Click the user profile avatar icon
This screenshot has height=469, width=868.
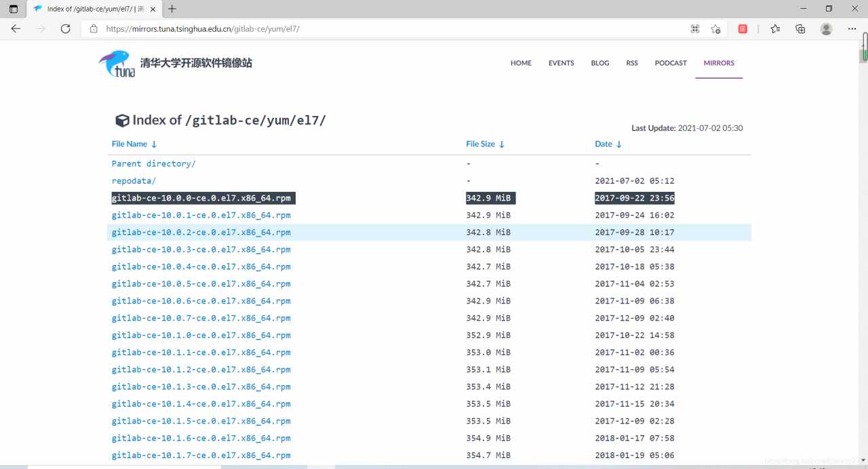point(826,28)
